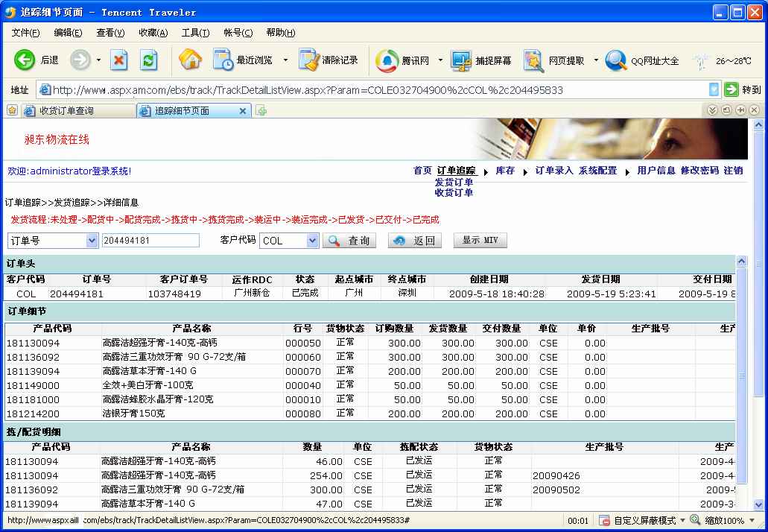Click the 修改密码 link

699,171
